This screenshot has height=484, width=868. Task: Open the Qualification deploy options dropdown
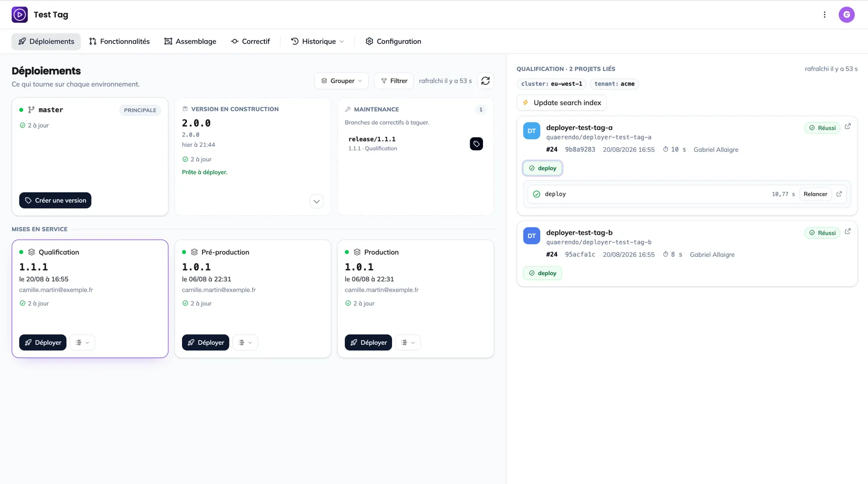(82, 343)
